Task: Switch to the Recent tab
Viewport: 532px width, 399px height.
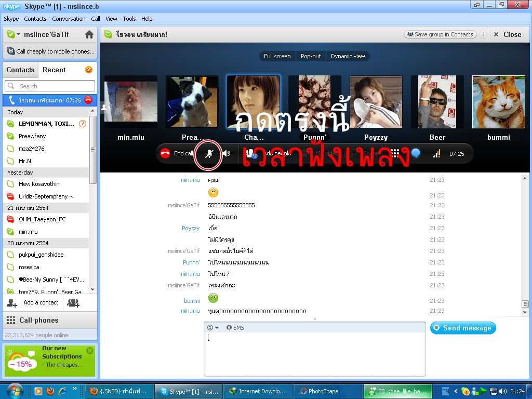Action: (x=54, y=70)
